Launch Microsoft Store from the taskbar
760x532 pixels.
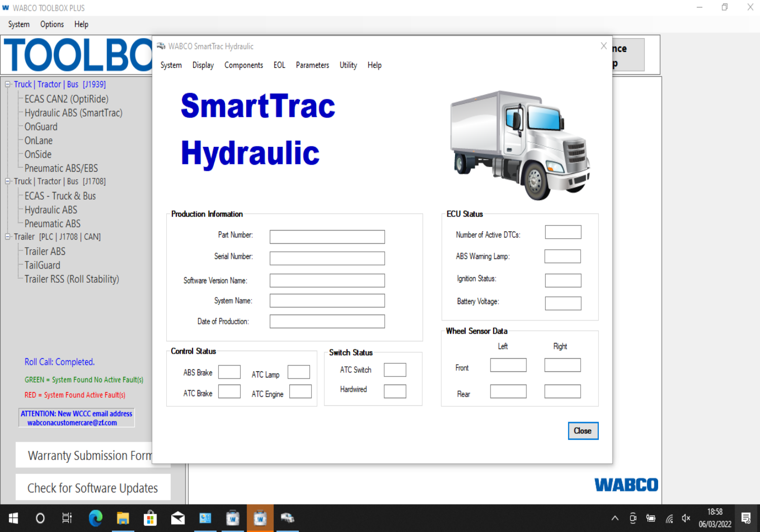[150, 518]
